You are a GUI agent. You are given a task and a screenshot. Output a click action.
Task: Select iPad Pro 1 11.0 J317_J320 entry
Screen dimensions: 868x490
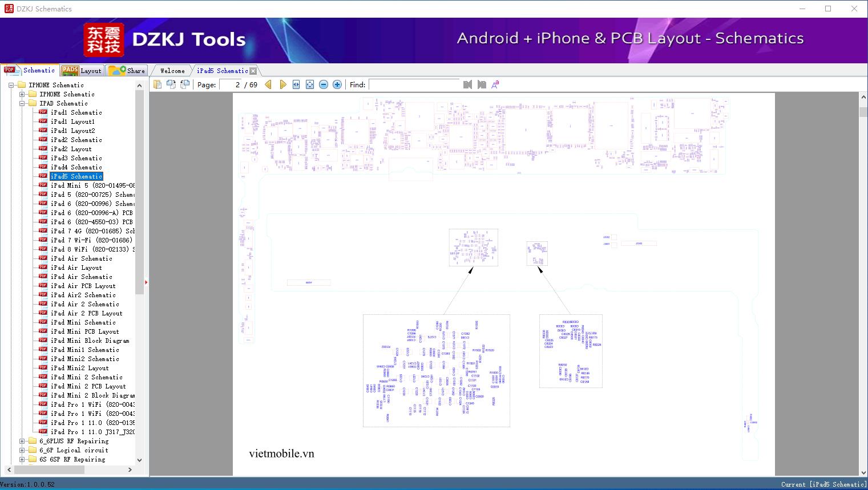pos(92,432)
